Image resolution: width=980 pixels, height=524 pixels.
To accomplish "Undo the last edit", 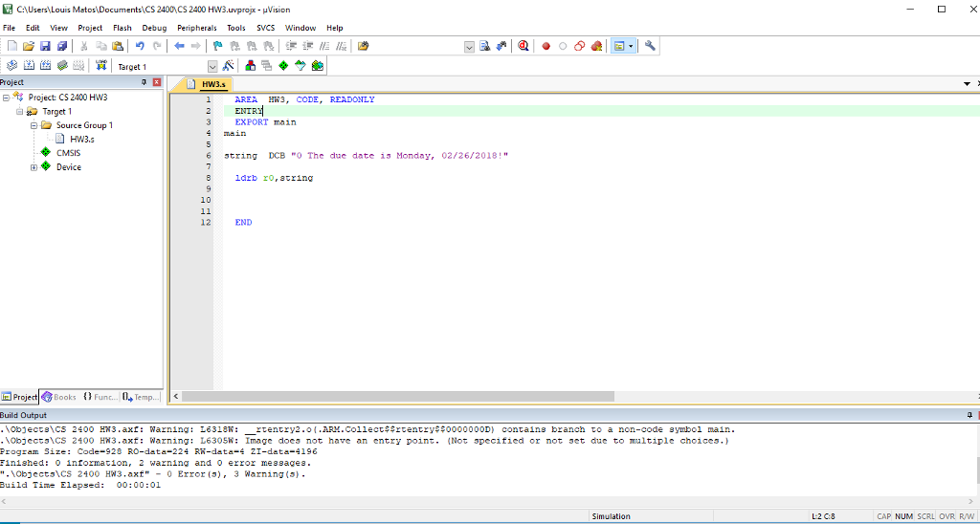I will tap(140, 46).
